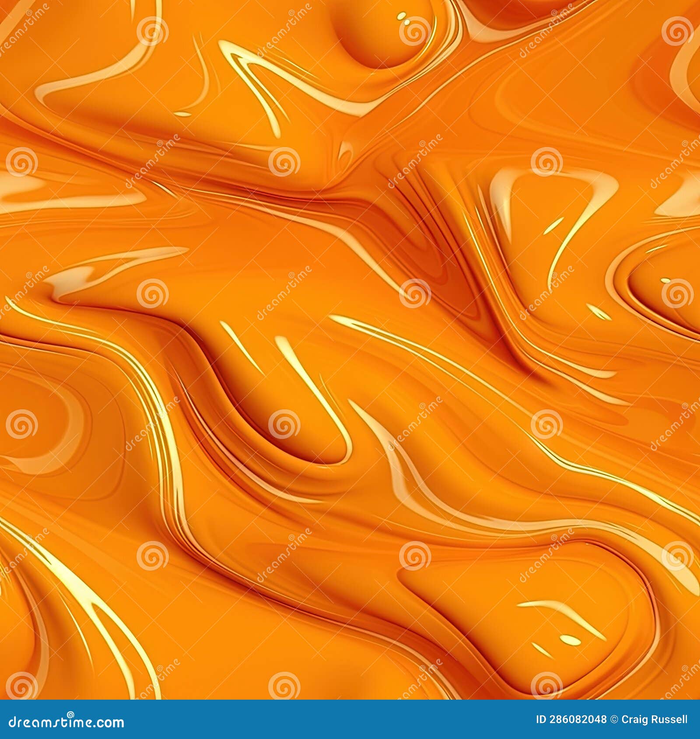Click the glossy droplet highlight at top center
700x739 pixels.
click(x=400, y=15)
